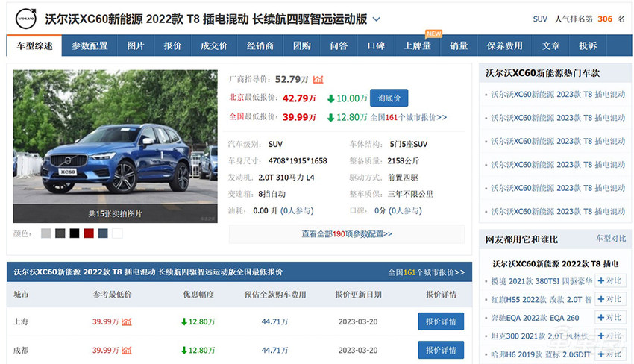Open 揽境 2021款 380TSI 四驱豪华 link
634x364 pixels.
[542, 281]
